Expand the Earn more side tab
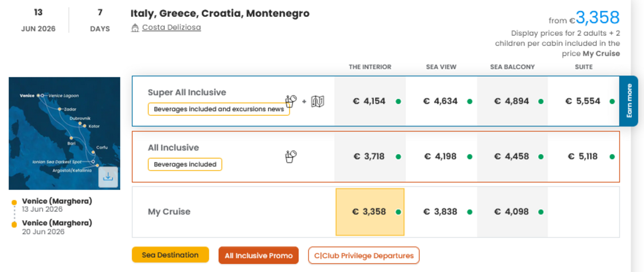 coord(629,101)
